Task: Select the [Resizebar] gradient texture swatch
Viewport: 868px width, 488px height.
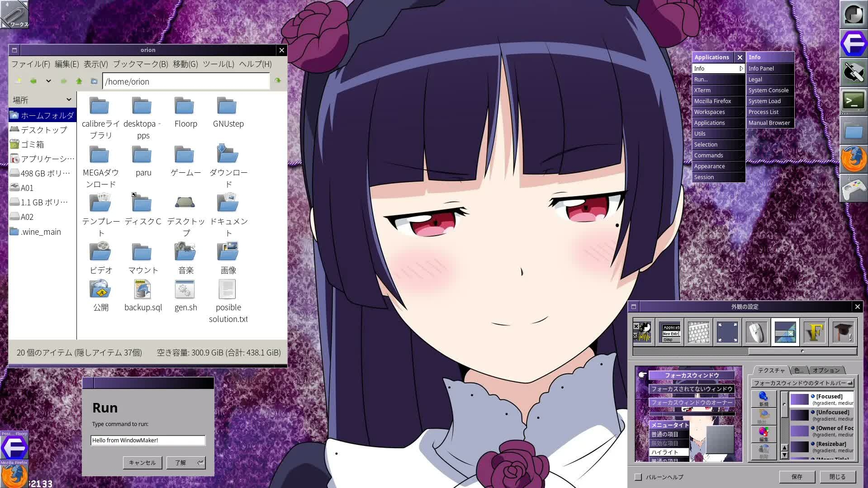Action: point(799,447)
